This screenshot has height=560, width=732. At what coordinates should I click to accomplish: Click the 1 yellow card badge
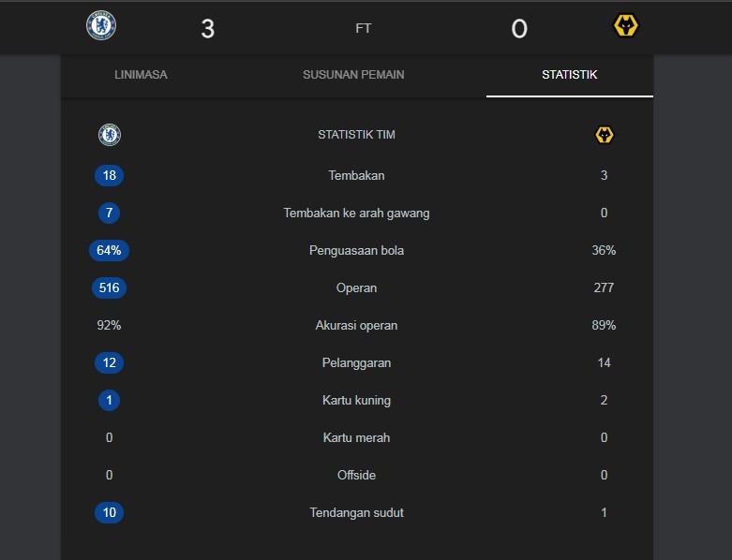click(x=110, y=400)
